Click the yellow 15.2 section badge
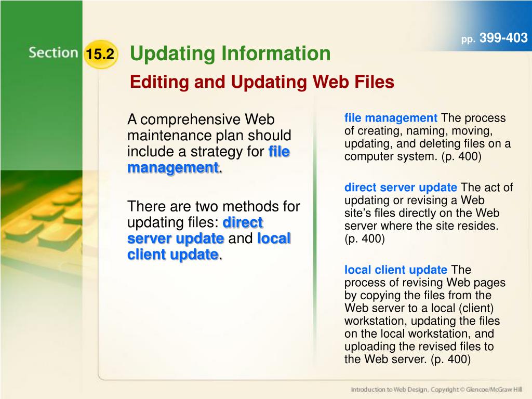 click(x=100, y=54)
